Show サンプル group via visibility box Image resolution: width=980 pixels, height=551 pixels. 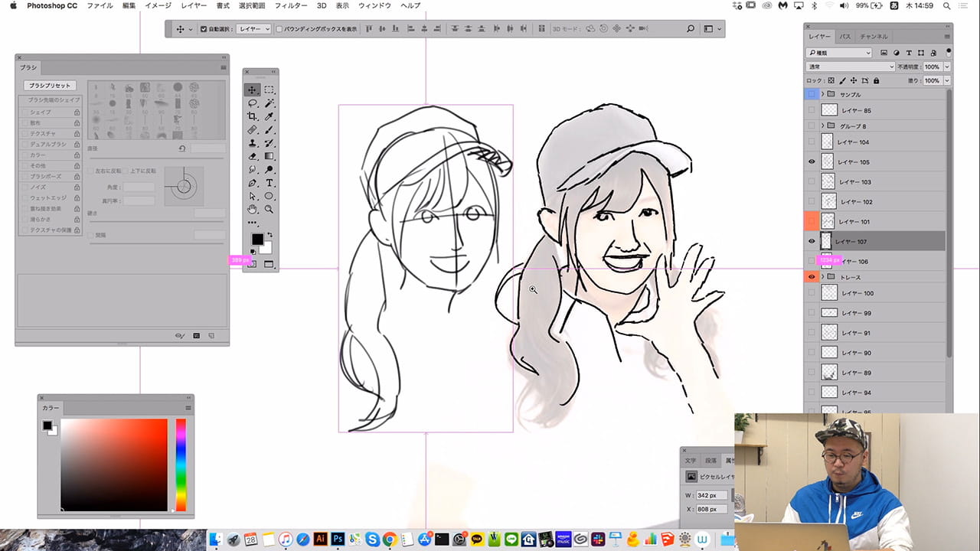pyautogui.click(x=812, y=94)
